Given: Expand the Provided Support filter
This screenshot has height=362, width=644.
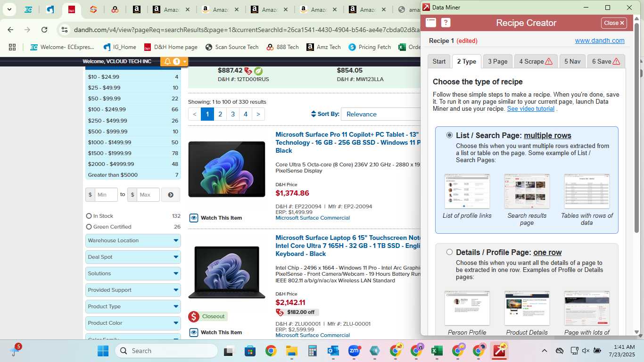Looking at the screenshot, I should coord(133,290).
